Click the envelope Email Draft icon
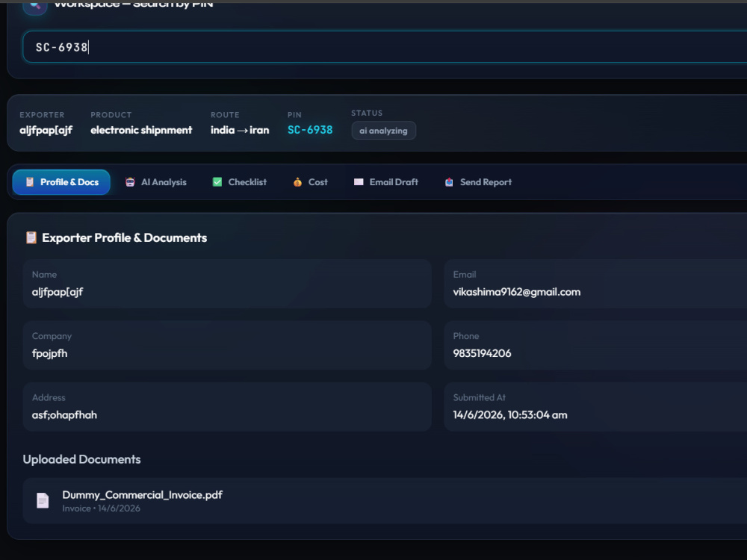This screenshot has height=560, width=747. pos(359,182)
